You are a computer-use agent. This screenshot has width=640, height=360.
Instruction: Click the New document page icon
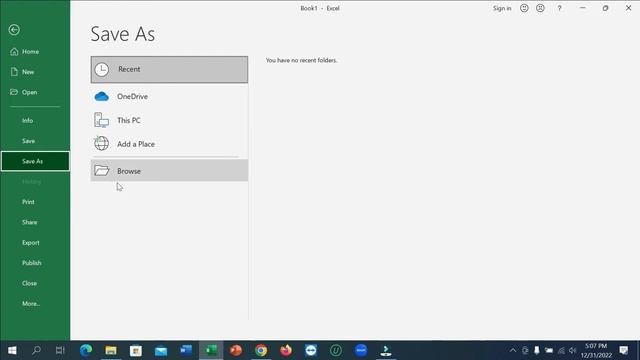(14, 72)
